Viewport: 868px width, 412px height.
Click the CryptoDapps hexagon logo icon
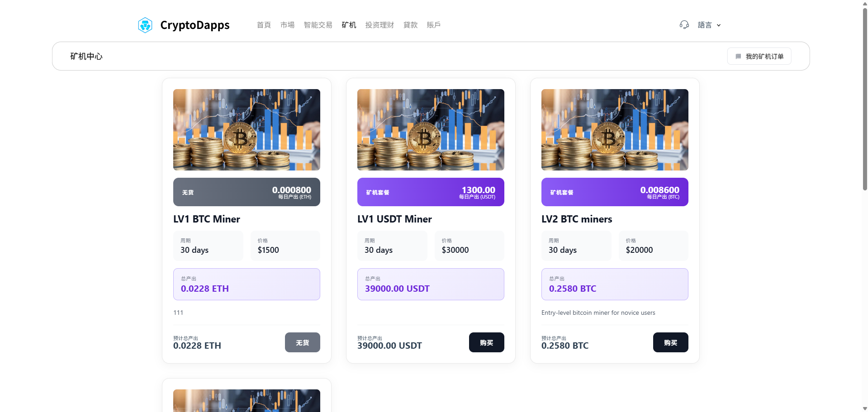click(x=145, y=25)
